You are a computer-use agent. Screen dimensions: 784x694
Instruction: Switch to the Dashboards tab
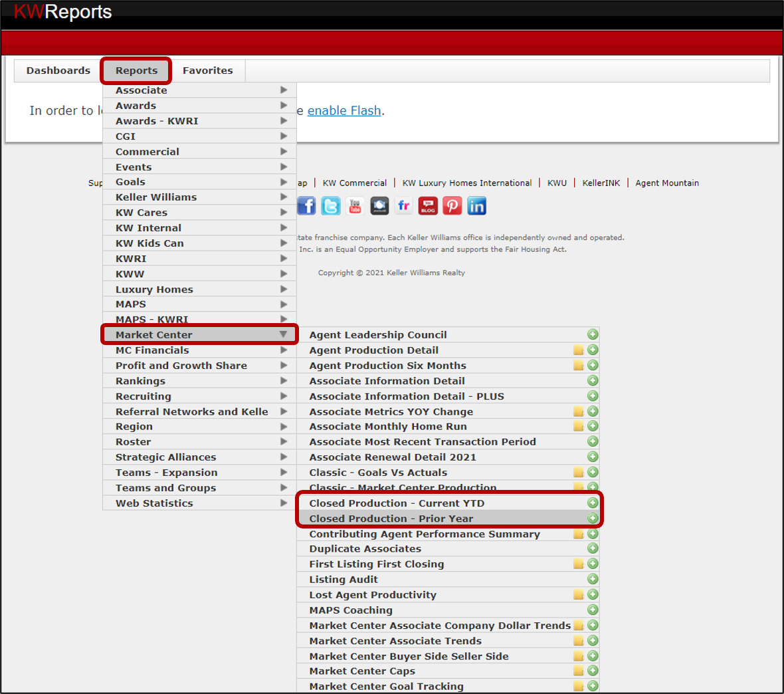pos(58,70)
